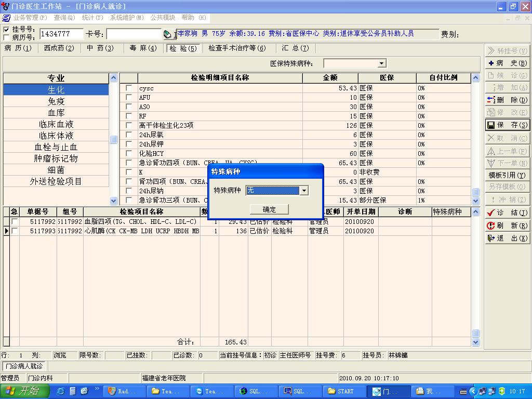Click the test items list scrollbar thumb
Viewport: 532px width, 399px height.
click(x=476, y=192)
